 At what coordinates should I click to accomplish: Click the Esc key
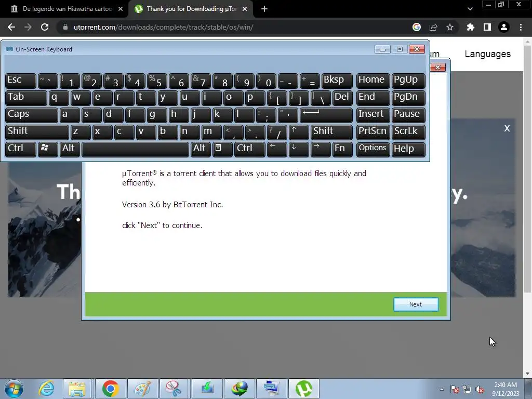point(21,81)
